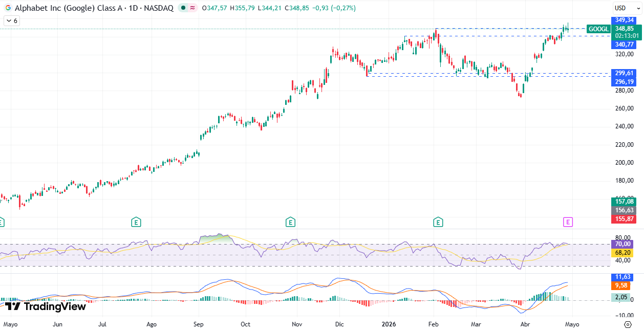Viewport: 644px width, 331px height.
Task: Click the earnings E marker near August
Action: coord(136,222)
